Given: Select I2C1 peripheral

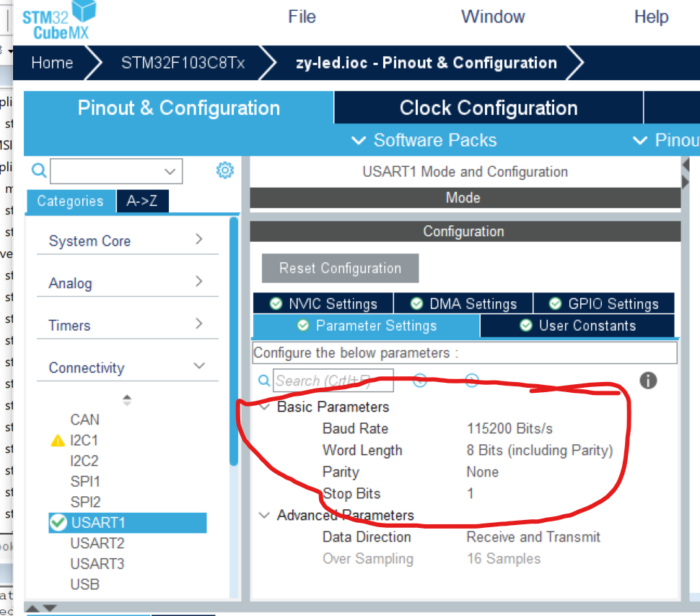Looking at the screenshot, I should (x=84, y=440).
